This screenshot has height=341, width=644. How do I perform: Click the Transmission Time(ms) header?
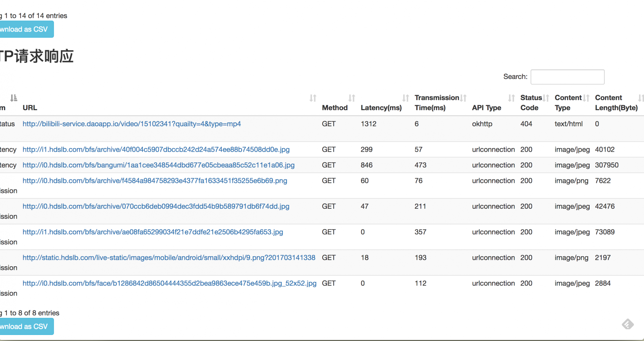(x=437, y=103)
